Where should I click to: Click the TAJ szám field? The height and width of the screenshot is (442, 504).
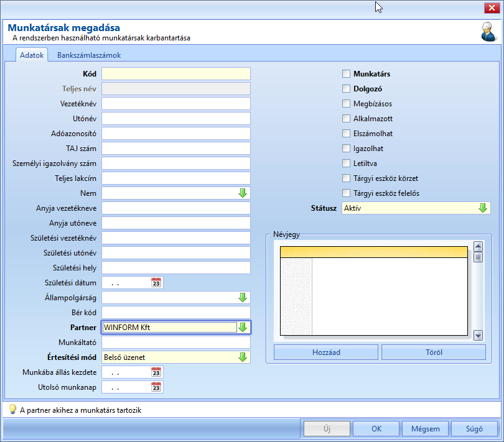[176, 149]
